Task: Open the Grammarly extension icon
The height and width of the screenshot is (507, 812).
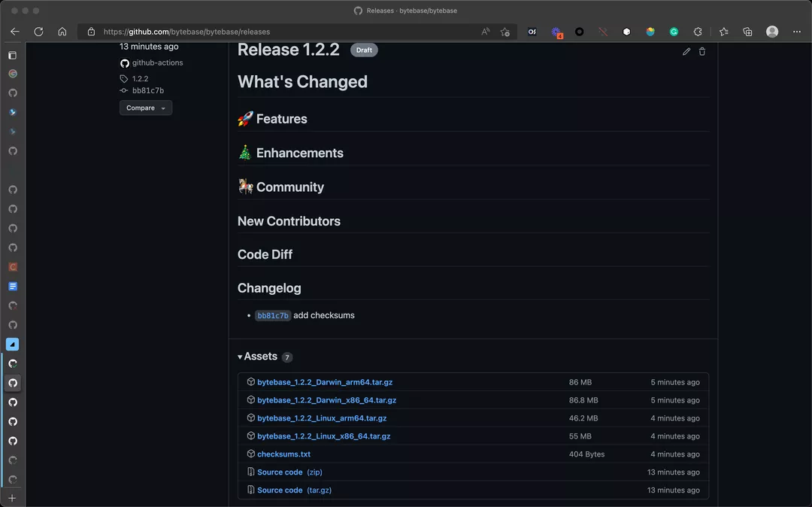Action: click(674, 32)
